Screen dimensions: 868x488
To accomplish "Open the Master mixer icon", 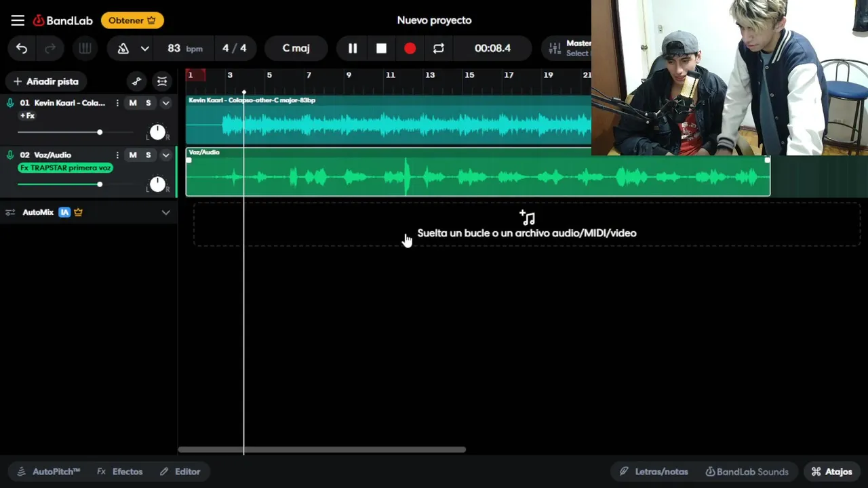I will (x=555, y=48).
